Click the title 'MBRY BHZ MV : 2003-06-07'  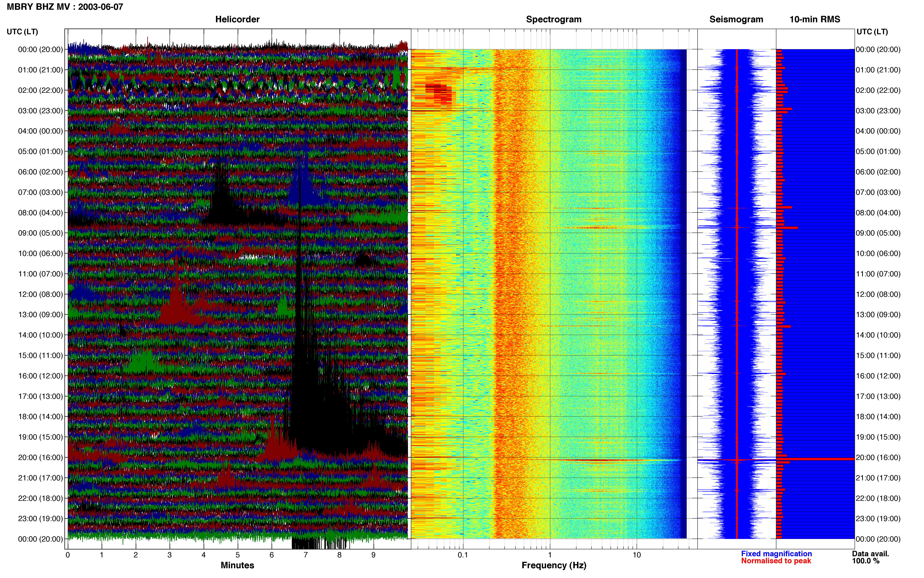pos(65,7)
